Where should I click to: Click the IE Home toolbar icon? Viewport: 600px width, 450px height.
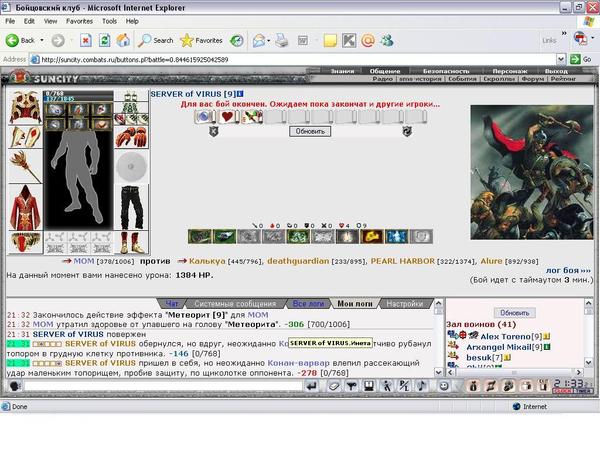click(x=123, y=40)
